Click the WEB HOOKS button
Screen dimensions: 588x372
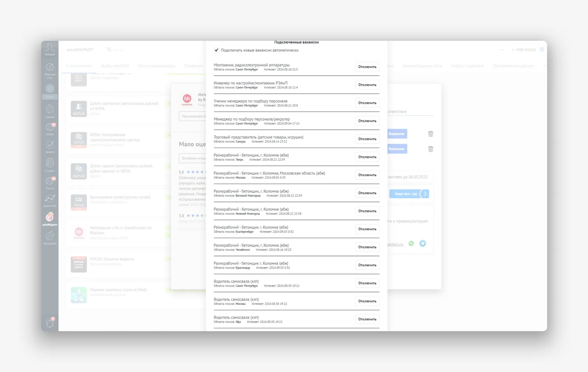click(x=524, y=50)
